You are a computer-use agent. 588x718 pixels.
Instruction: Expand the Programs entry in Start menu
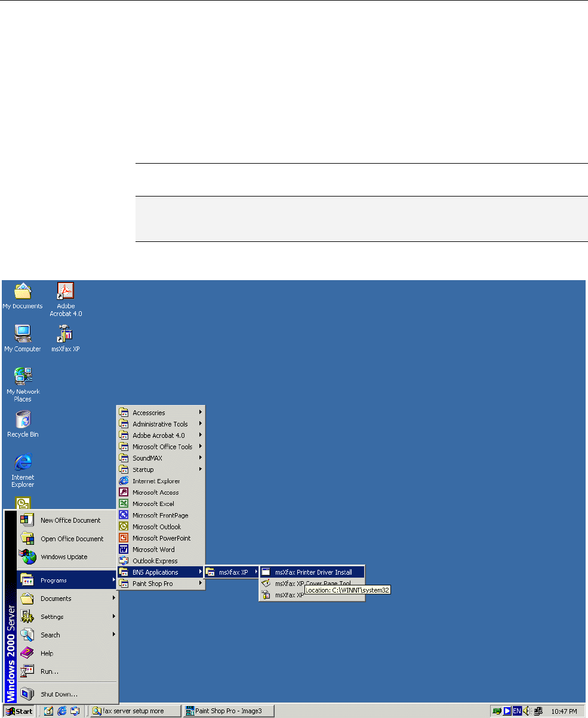point(67,580)
